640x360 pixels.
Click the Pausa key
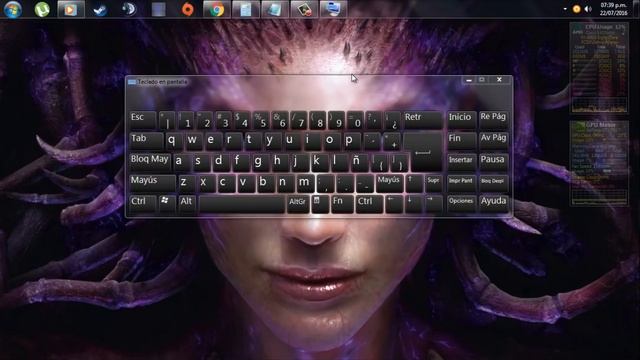[x=493, y=162]
